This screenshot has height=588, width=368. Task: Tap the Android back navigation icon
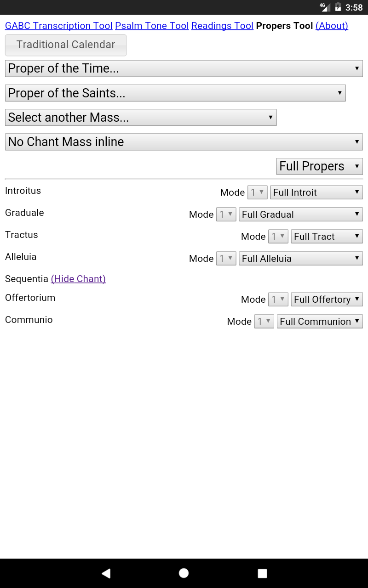coord(106,573)
